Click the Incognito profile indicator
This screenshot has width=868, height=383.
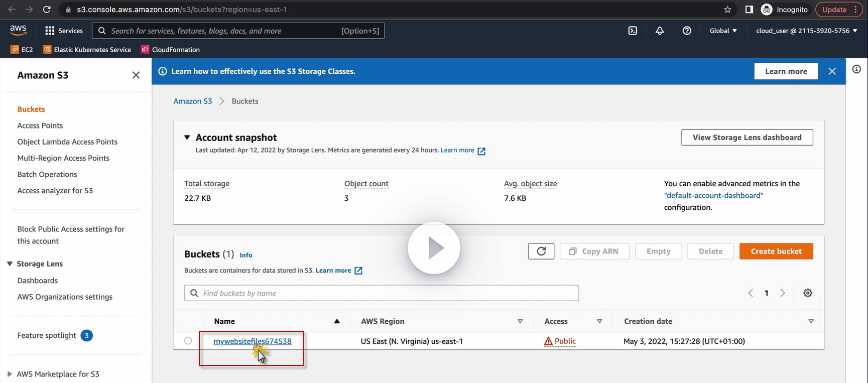click(784, 10)
